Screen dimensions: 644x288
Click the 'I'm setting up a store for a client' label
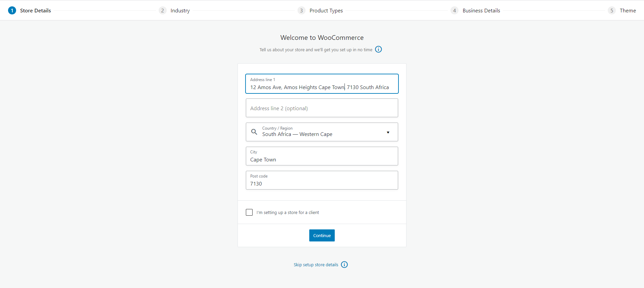point(288,212)
